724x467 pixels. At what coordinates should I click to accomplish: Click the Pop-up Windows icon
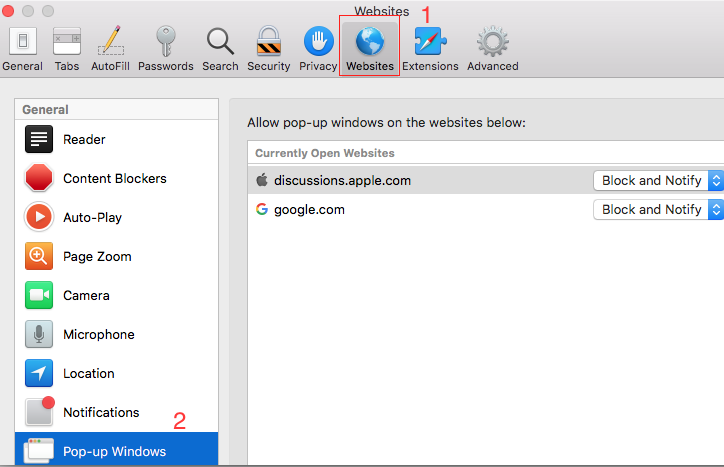click(39, 450)
